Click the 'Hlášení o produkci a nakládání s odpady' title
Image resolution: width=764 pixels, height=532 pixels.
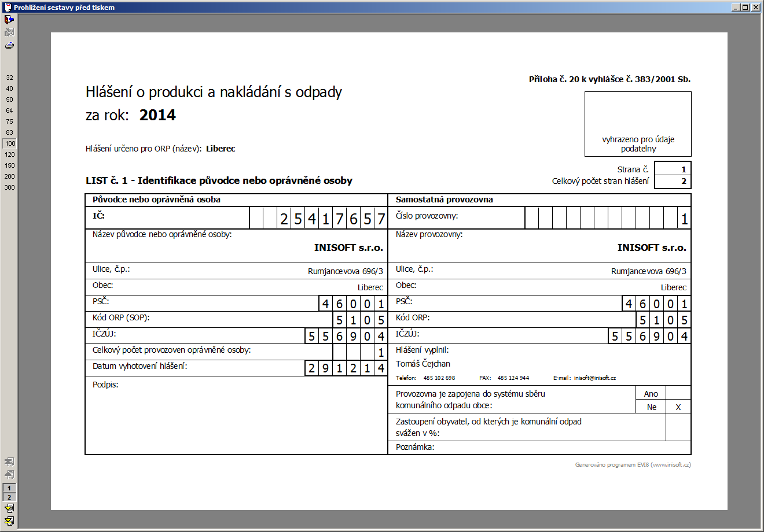point(214,92)
